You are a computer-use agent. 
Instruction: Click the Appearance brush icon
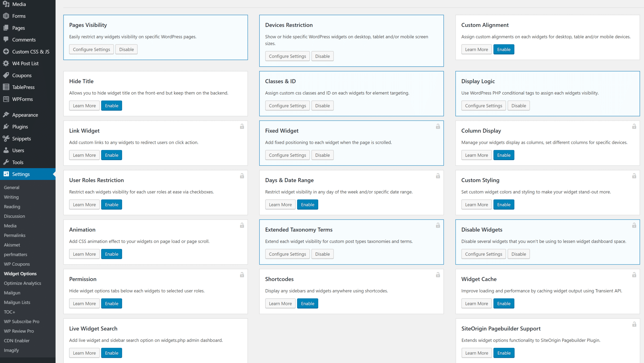(x=6, y=115)
